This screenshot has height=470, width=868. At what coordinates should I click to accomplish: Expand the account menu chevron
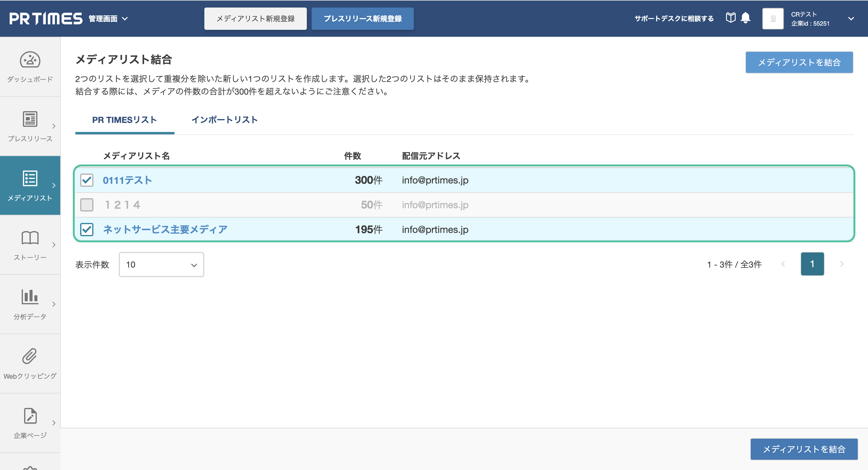click(x=851, y=19)
